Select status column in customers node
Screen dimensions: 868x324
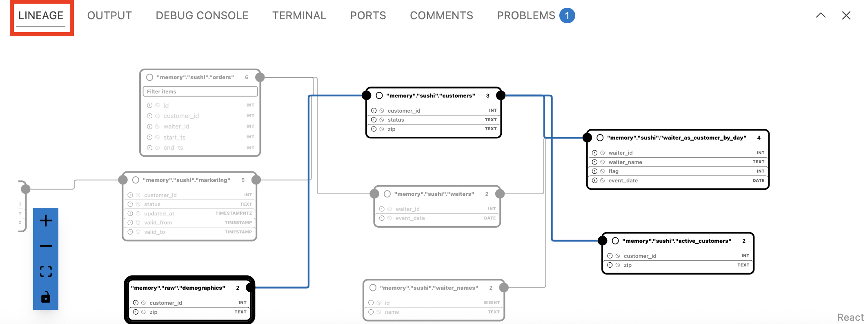pos(434,120)
